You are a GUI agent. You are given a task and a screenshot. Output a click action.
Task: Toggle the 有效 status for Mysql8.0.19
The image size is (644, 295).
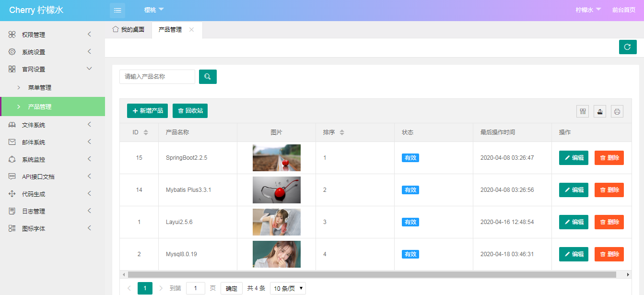click(x=410, y=254)
